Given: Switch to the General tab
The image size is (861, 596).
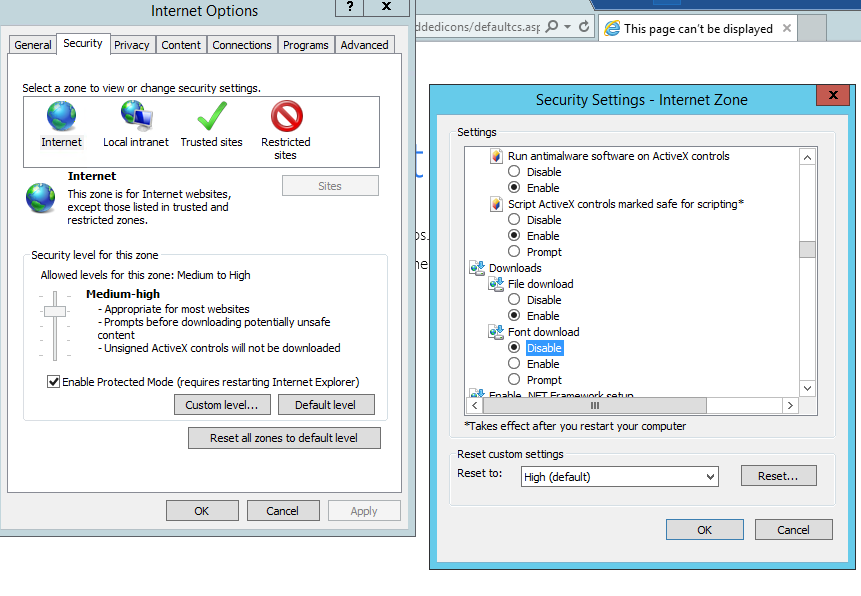Looking at the screenshot, I should [x=33, y=45].
